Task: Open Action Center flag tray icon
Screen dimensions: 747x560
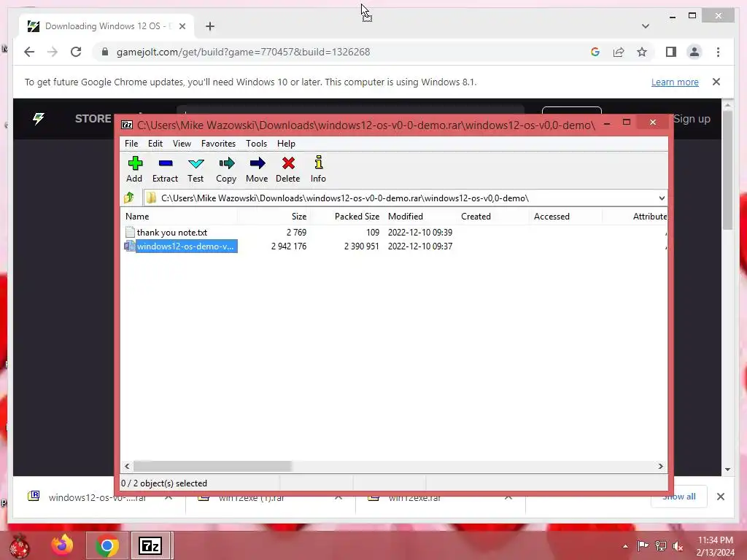Action: click(643, 546)
